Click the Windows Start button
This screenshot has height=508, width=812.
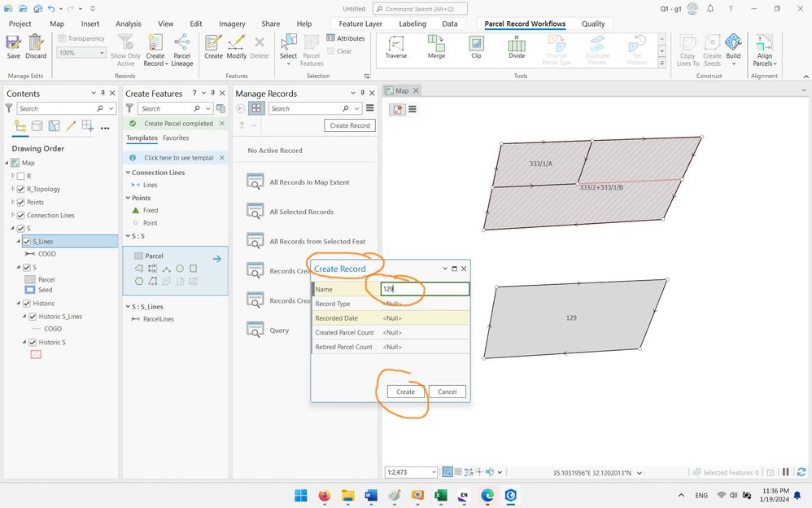point(301,496)
